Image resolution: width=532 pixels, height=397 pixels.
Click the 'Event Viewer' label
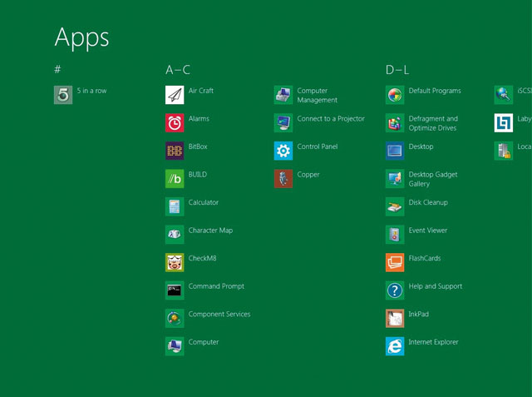coord(428,231)
